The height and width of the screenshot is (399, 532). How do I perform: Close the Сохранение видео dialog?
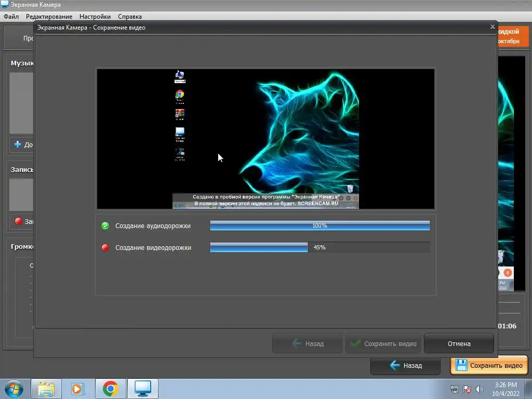(493, 27)
